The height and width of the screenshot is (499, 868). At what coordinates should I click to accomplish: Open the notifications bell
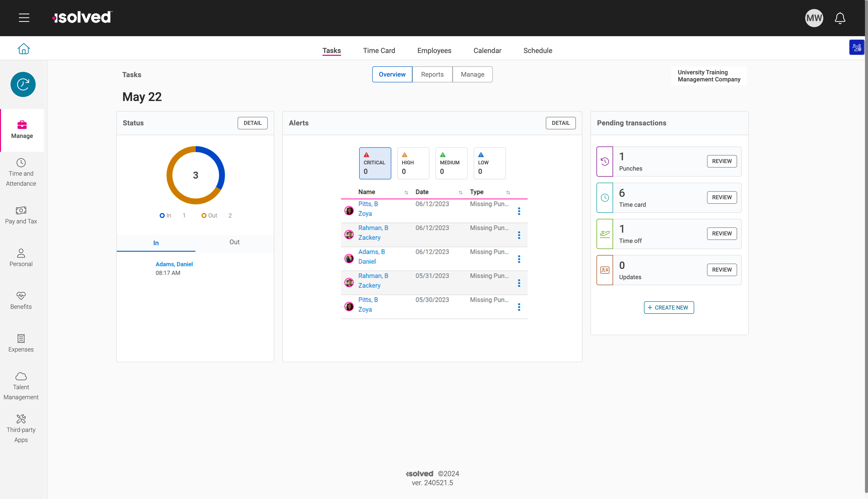(x=840, y=18)
